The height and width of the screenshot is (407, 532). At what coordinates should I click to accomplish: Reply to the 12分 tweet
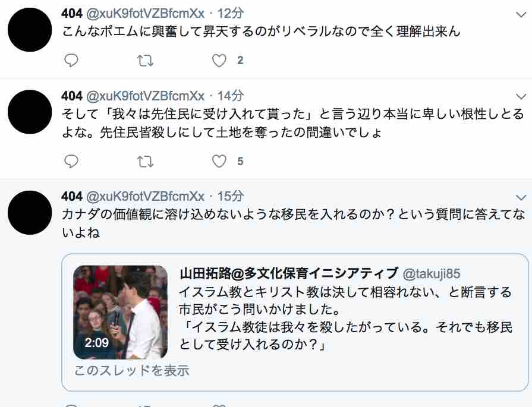coord(71,61)
